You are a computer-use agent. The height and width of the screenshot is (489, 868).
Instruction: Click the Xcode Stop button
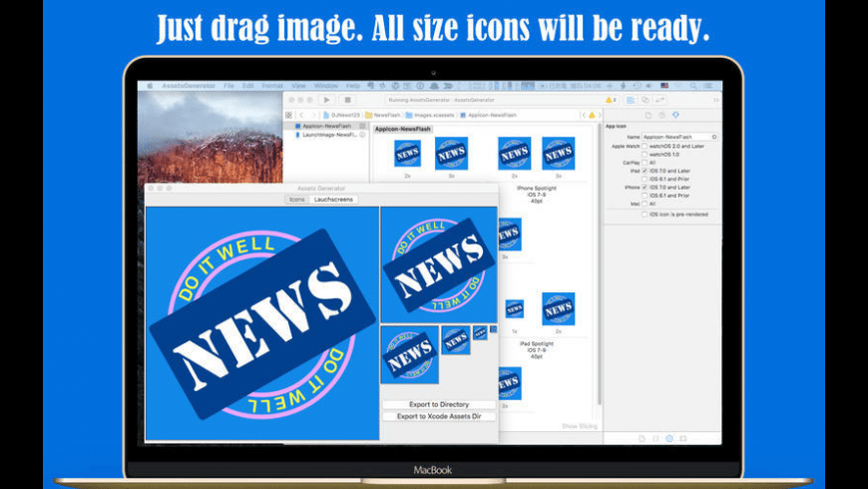tap(347, 100)
